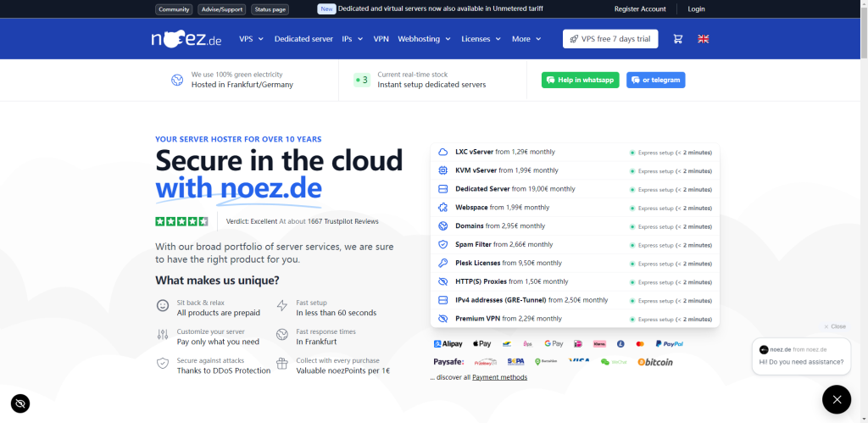Image resolution: width=868 pixels, height=423 pixels.
Task: Expand the Licenses dropdown menu
Action: (x=481, y=39)
